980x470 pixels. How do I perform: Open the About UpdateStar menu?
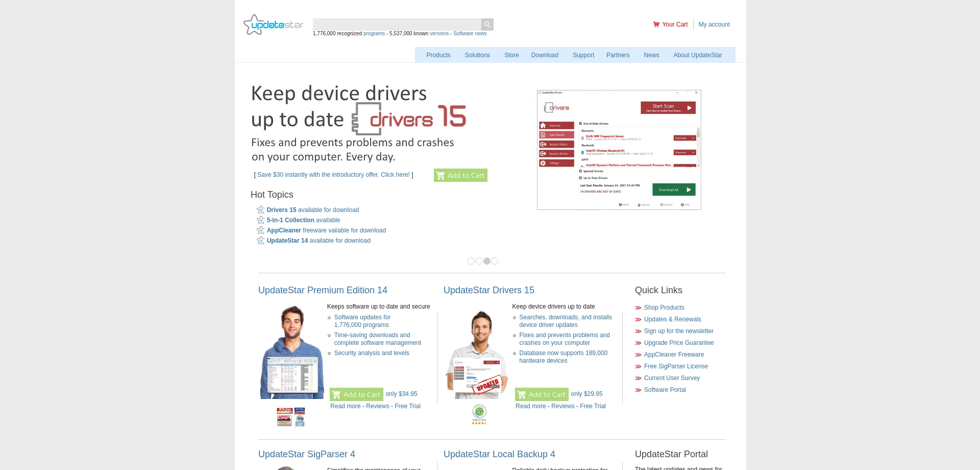point(698,55)
